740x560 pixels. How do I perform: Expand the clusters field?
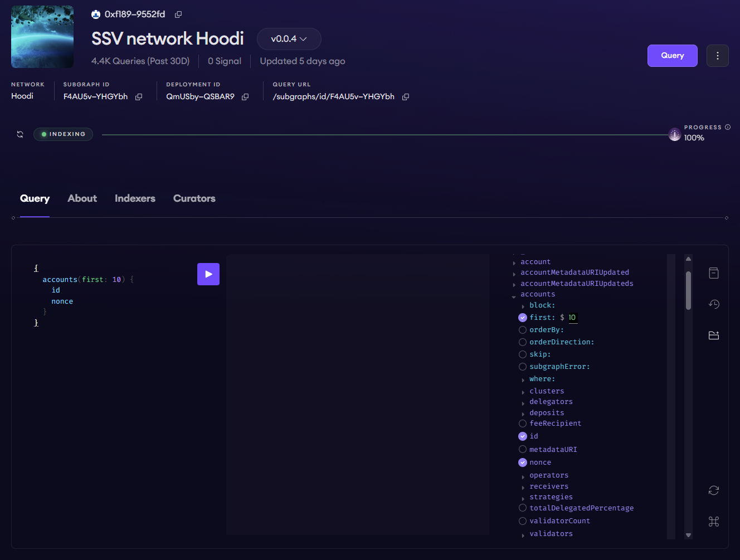[523, 392]
